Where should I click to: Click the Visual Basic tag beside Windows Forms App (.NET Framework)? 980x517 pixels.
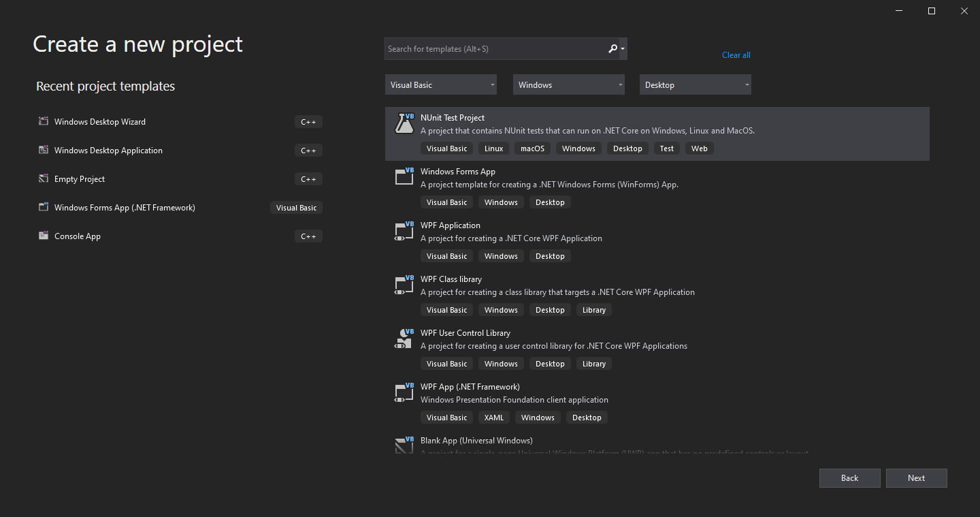pos(297,208)
